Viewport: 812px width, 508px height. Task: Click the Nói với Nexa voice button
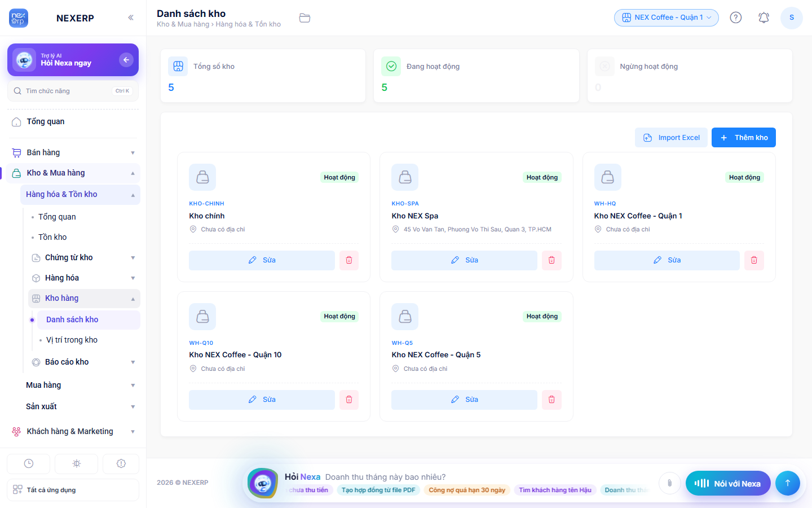coord(728,483)
